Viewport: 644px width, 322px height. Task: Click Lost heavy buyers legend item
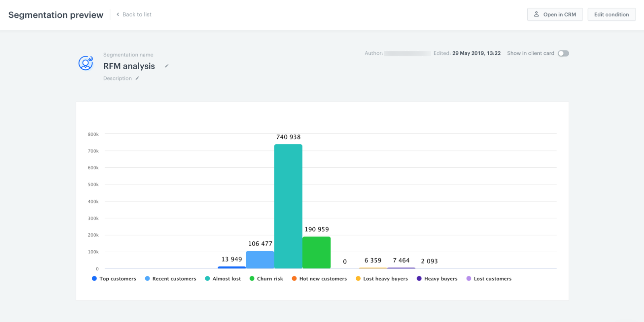point(382,278)
